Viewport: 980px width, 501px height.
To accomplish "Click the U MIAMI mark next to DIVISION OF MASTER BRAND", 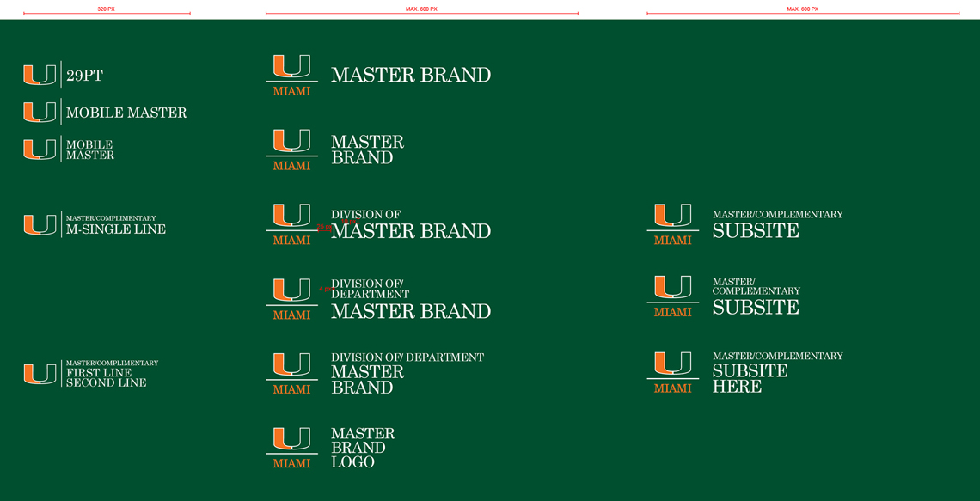I will 291,222.
